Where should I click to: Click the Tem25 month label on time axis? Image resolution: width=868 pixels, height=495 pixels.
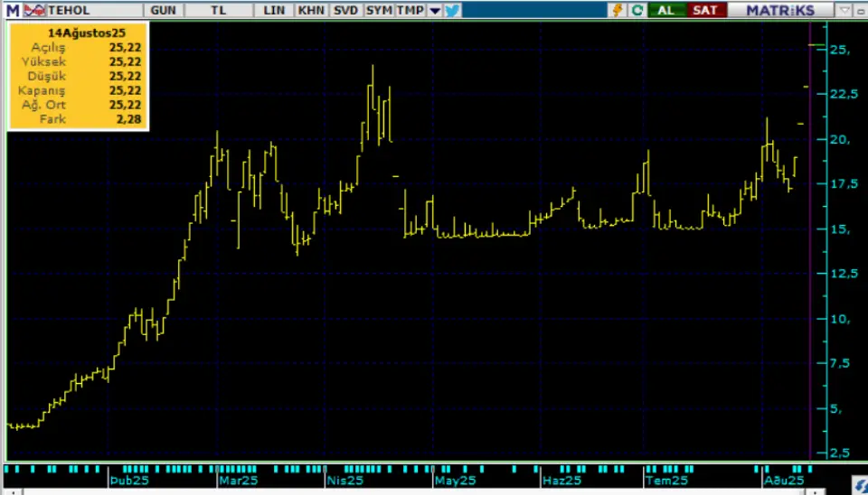tap(668, 480)
